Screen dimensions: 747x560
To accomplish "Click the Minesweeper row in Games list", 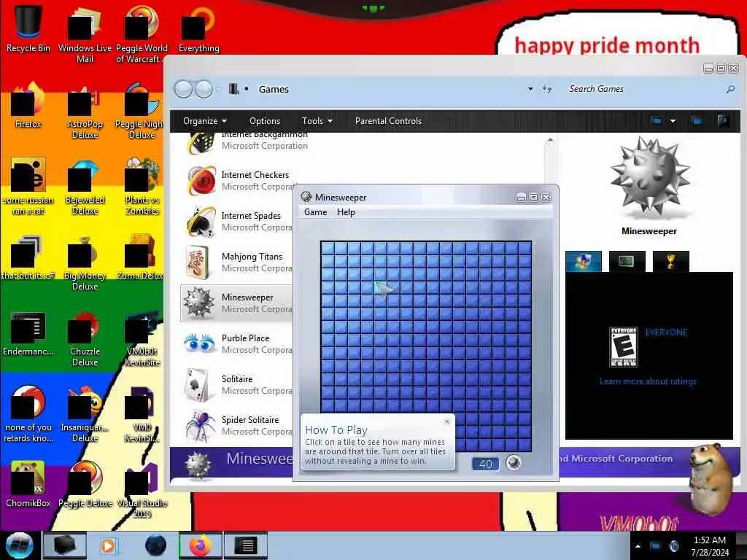I will [237, 303].
